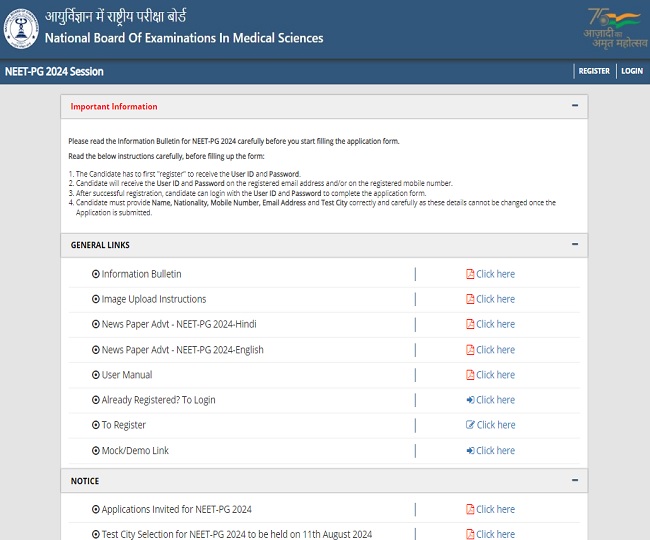Click PDF icon for Image Upload Instructions
This screenshot has width=650, height=540.
(470, 299)
